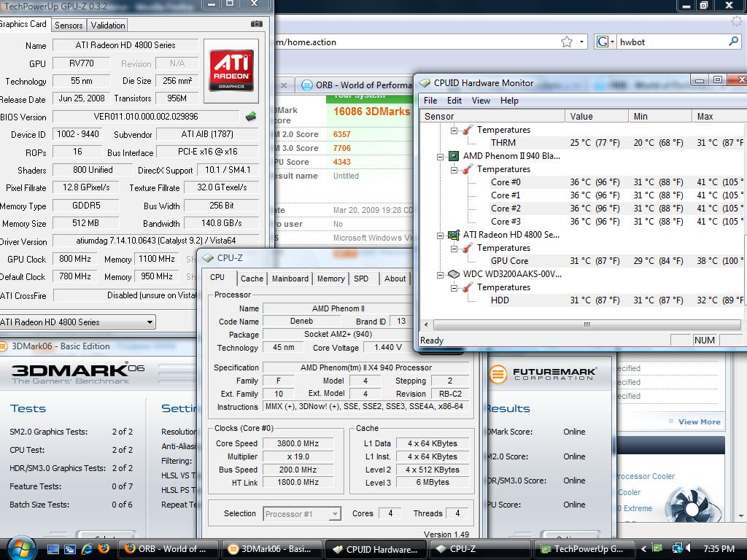The width and height of the screenshot is (747, 560).
Task: Click the Min column header in HWMonitor
Action: click(659, 116)
